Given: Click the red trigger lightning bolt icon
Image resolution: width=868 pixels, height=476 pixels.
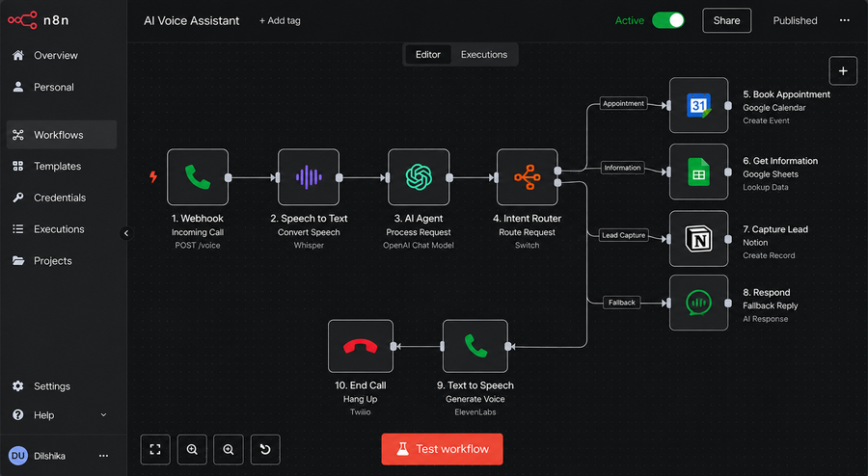Looking at the screenshot, I should point(153,177).
